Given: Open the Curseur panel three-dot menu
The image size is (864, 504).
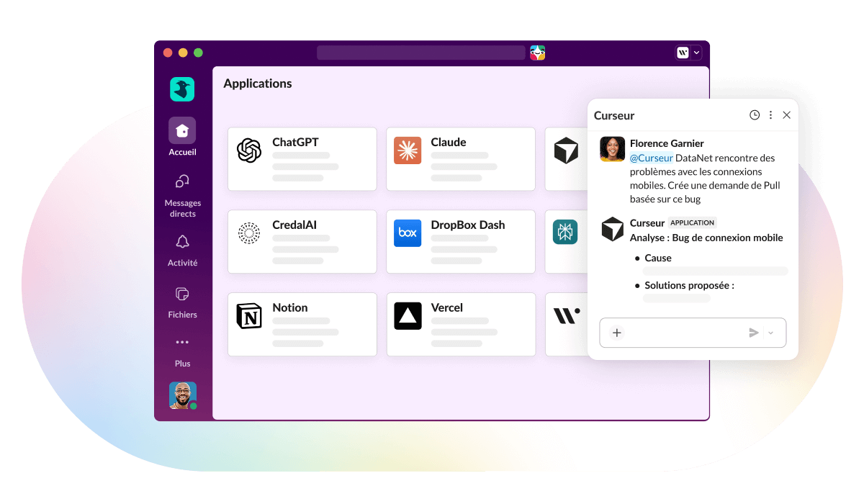Looking at the screenshot, I should (770, 114).
